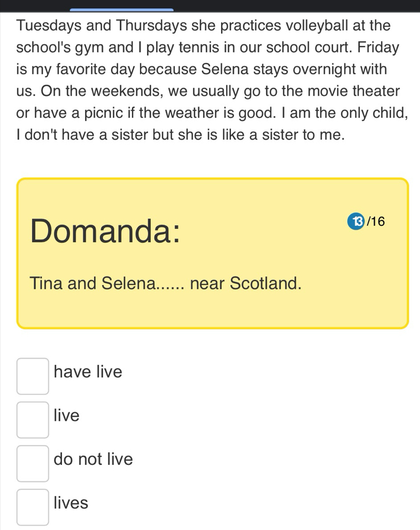Click the '/16' total questions counter
Screen dimensions: 420x530
pyautogui.click(x=376, y=221)
